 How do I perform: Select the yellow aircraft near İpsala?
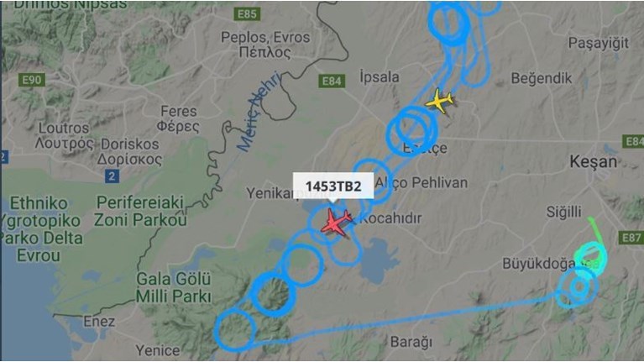439,101
